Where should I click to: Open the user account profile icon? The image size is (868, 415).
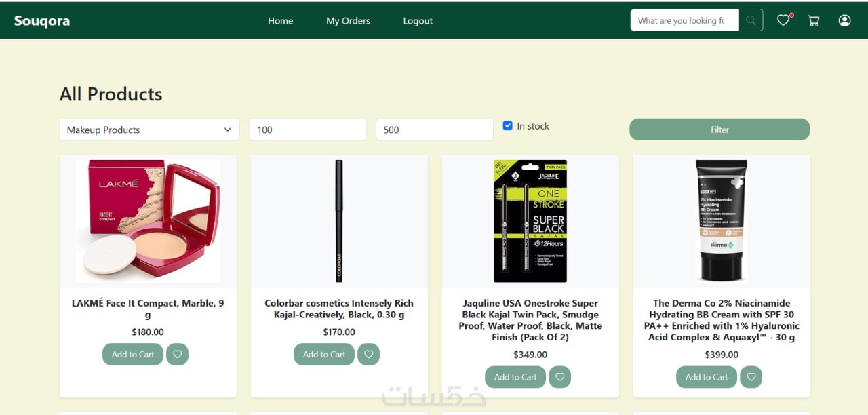coord(844,20)
